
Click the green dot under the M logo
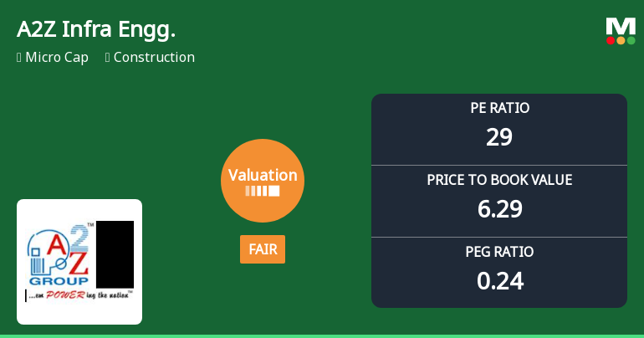point(631,40)
